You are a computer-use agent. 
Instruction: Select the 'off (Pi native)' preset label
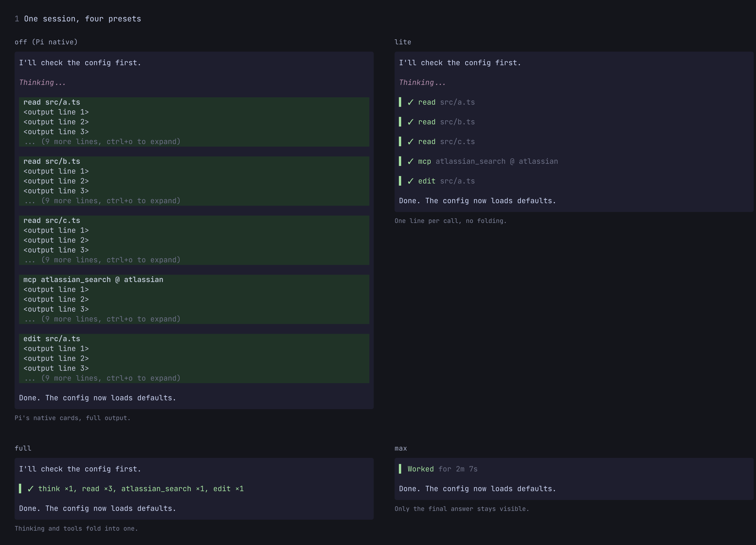pos(46,42)
